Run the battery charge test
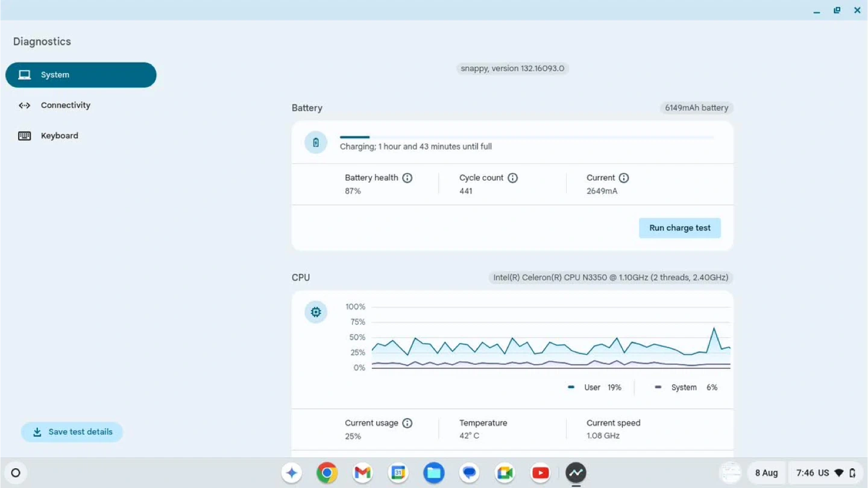868x488 pixels. pos(679,228)
